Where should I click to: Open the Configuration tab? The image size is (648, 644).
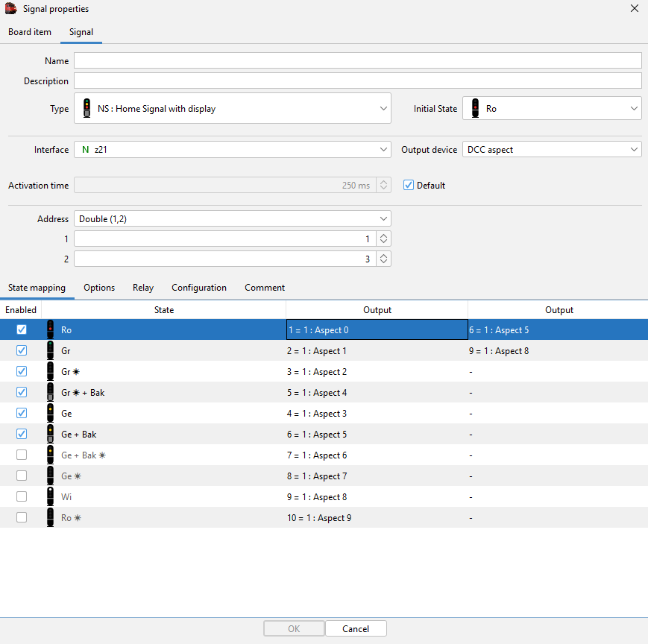(x=199, y=288)
